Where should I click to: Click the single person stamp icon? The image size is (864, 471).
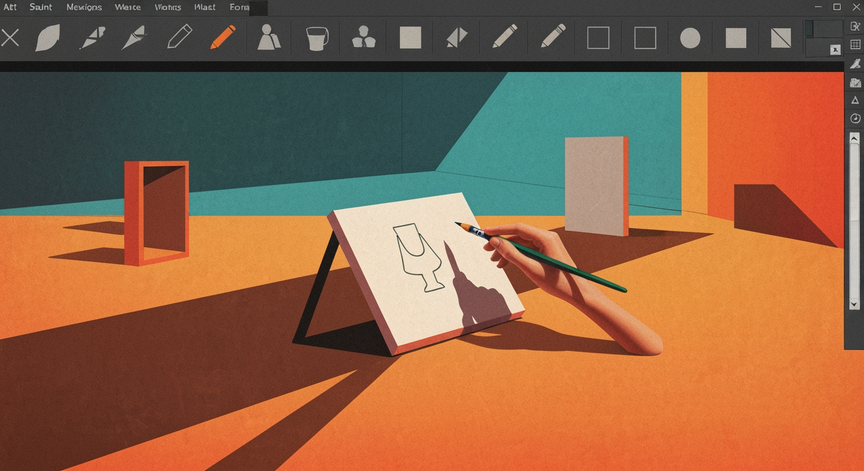(x=268, y=37)
